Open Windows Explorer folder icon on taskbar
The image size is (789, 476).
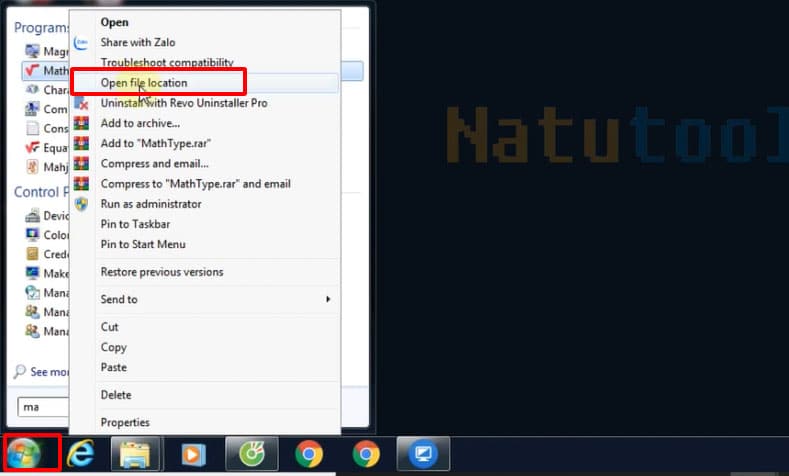pos(135,453)
